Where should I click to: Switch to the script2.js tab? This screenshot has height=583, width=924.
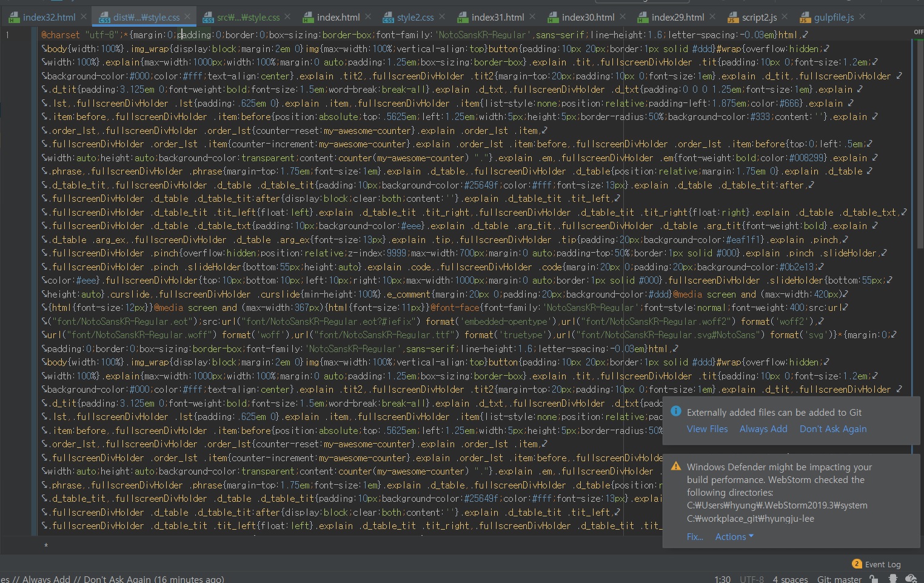point(758,17)
